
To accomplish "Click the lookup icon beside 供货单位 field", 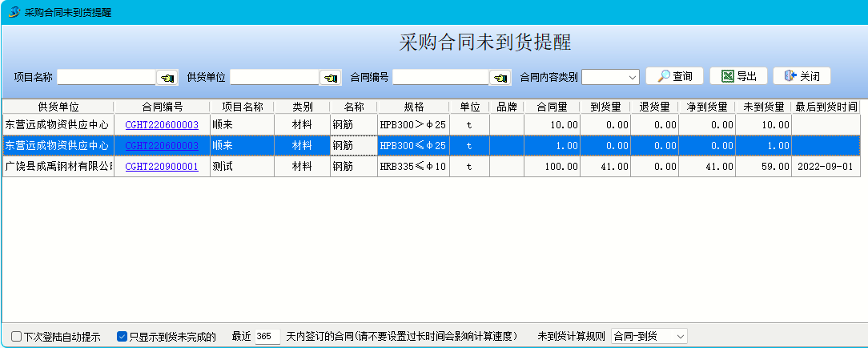I will pos(330,78).
